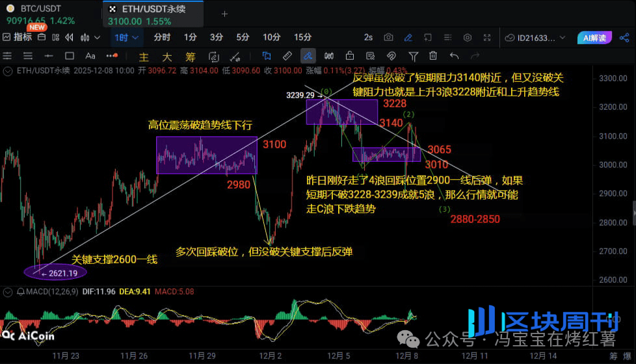Select the Aa text annotation tool
Image resolution: width=636 pixels, height=364 pixels.
click(90, 56)
